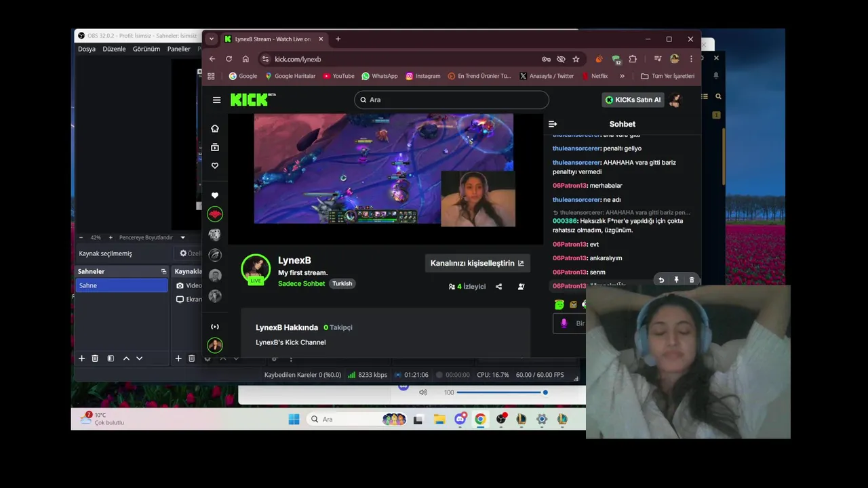Open the Sadece Sohbet category link
Viewport: 868px width, 488px height.
[301, 283]
